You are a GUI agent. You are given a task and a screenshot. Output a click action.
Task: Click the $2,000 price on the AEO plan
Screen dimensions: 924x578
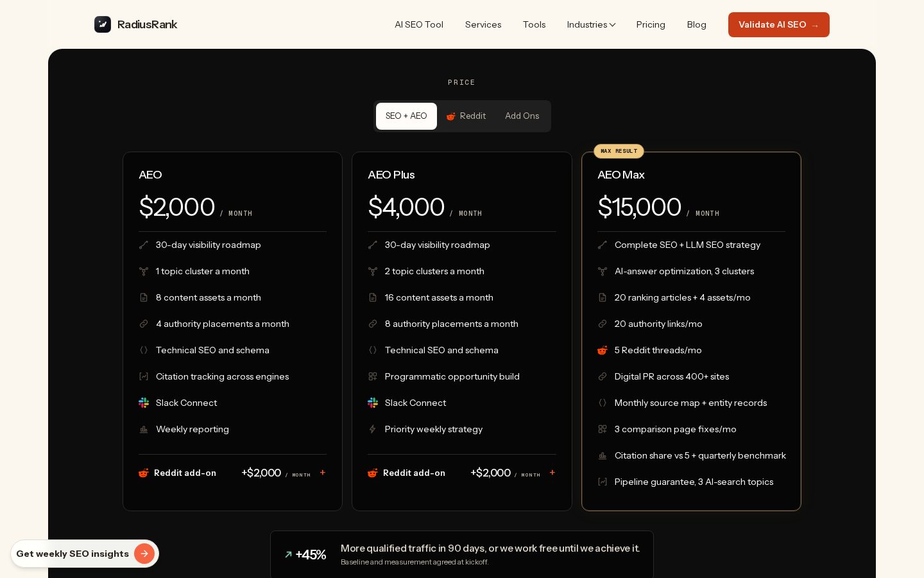(x=177, y=207)
